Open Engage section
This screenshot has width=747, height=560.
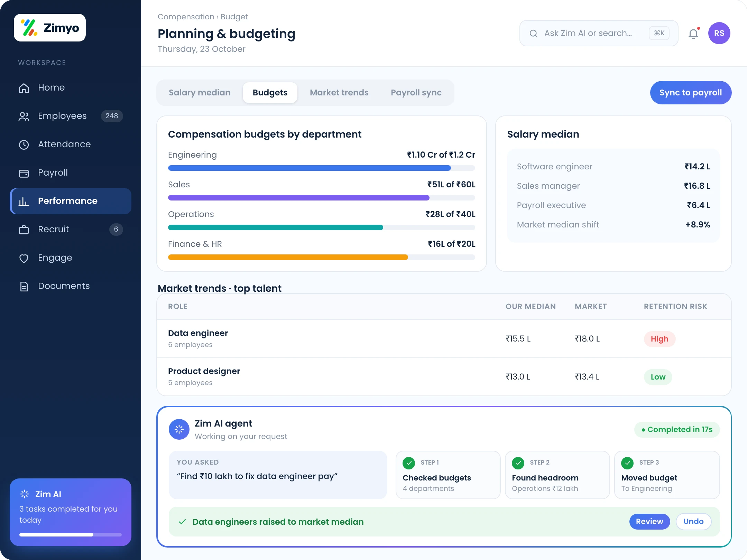pyautogui.click(x=71, y=258)
